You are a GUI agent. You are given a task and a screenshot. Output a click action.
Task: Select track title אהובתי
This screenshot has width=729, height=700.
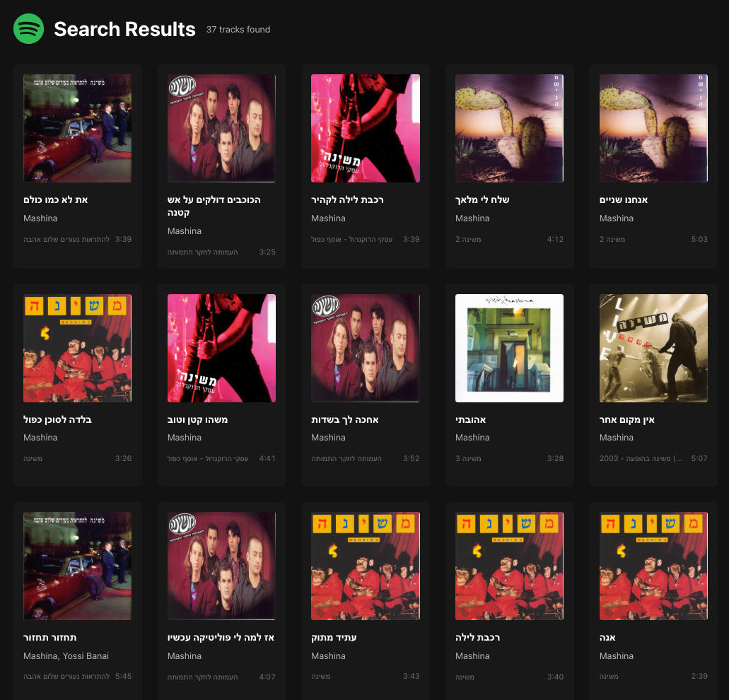[470, 420]
